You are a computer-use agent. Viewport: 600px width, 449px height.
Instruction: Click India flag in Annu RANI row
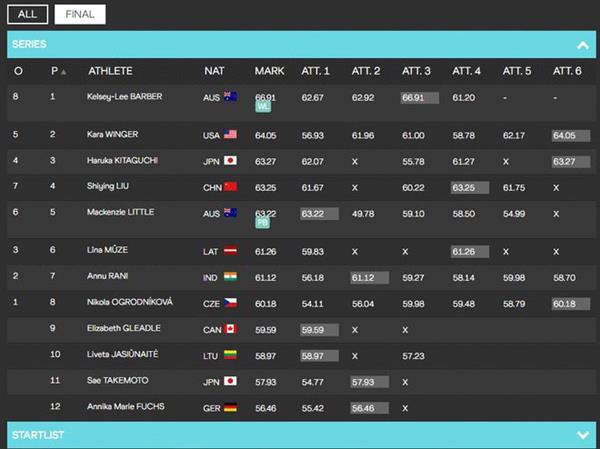point(230,276)
